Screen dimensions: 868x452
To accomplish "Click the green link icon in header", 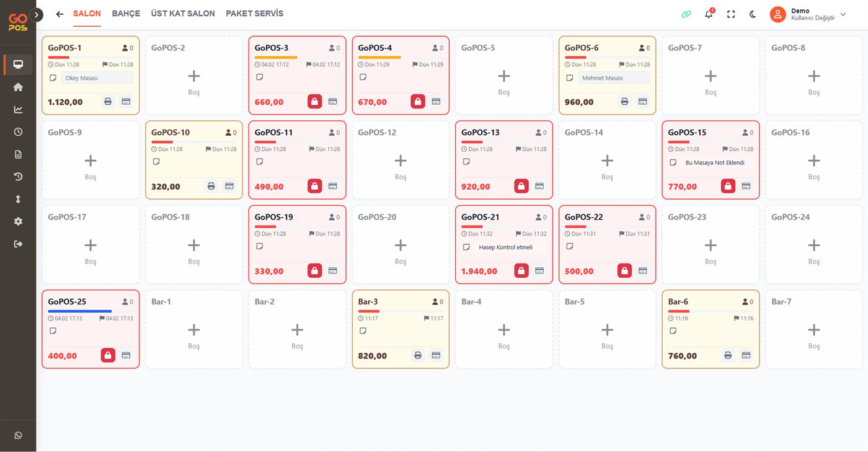I will click(686, 14).
